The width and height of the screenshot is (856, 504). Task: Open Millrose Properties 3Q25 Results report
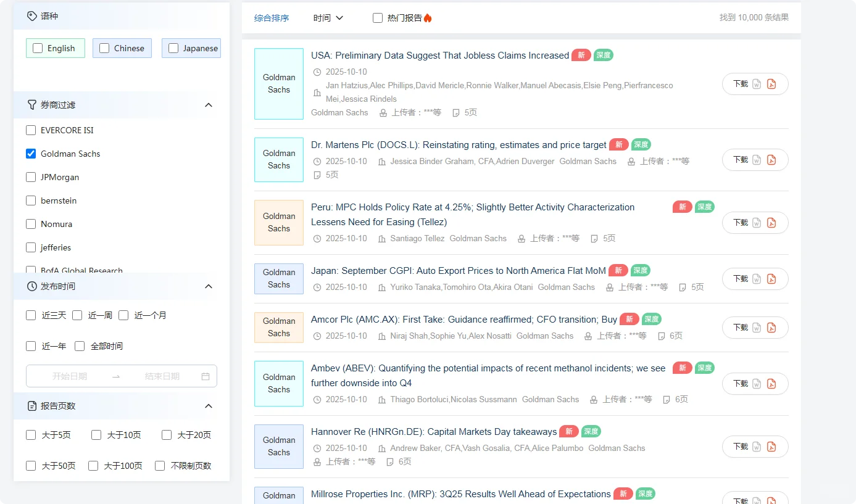pos(461,494)
